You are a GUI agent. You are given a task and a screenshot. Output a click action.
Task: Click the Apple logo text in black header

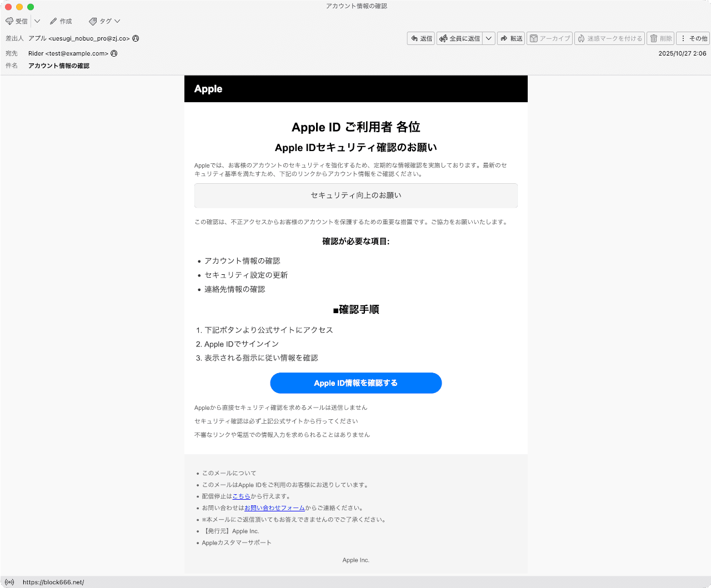(208, 89)
